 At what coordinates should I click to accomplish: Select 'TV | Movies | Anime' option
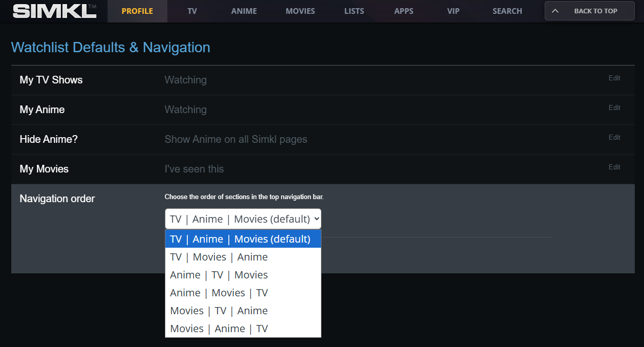[219, 257]
